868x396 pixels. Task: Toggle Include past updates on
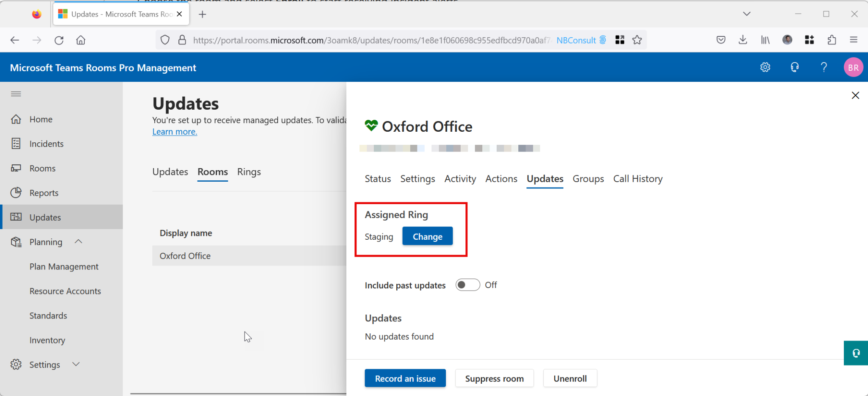[467, 285]
